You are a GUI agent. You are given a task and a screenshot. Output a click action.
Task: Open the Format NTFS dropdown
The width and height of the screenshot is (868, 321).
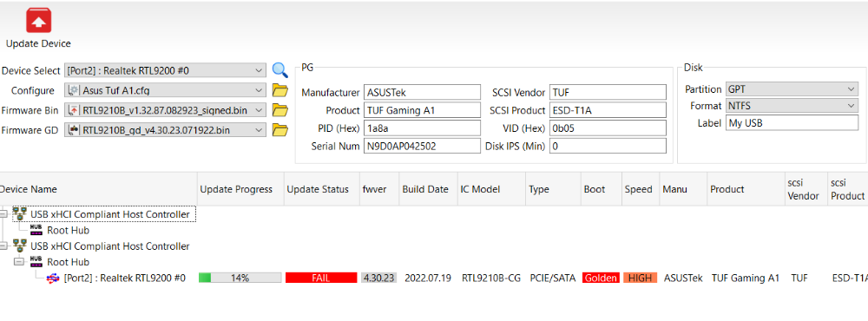(792, 105)
